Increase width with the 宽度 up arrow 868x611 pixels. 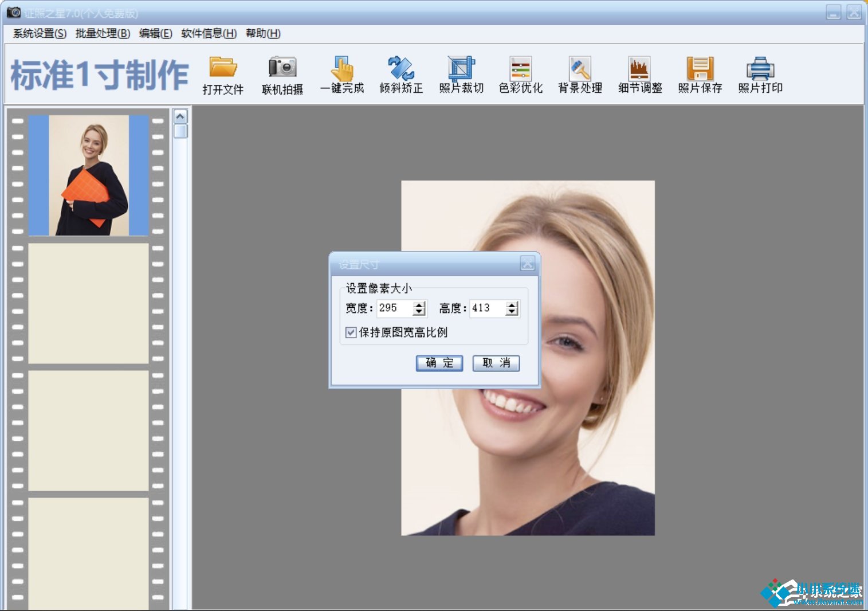coord(419,304)
